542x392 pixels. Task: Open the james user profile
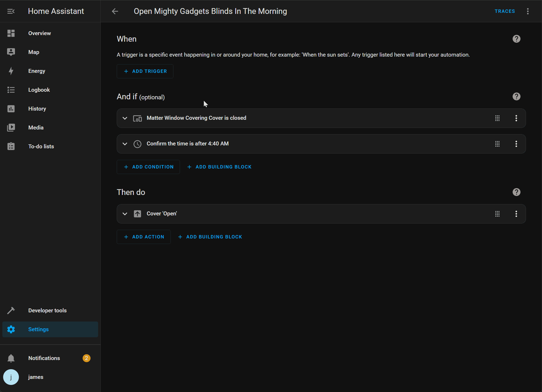click(35, 377)
